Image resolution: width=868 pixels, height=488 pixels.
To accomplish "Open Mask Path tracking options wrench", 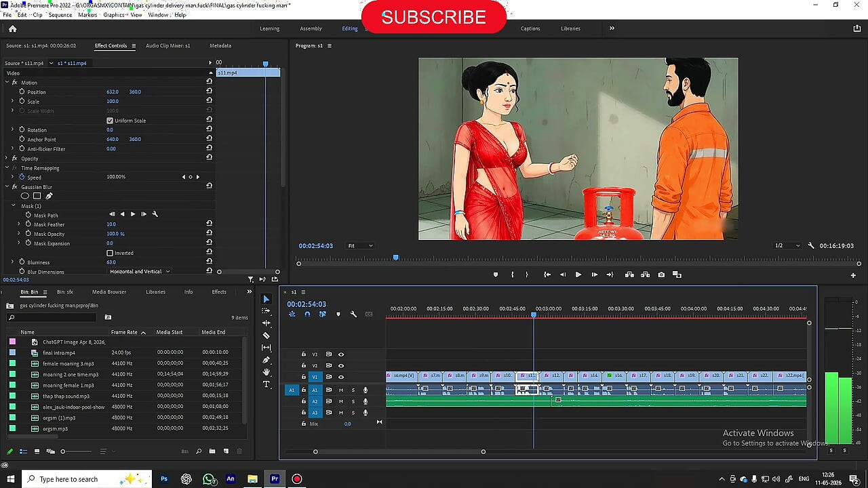I will tap(155, 214).
